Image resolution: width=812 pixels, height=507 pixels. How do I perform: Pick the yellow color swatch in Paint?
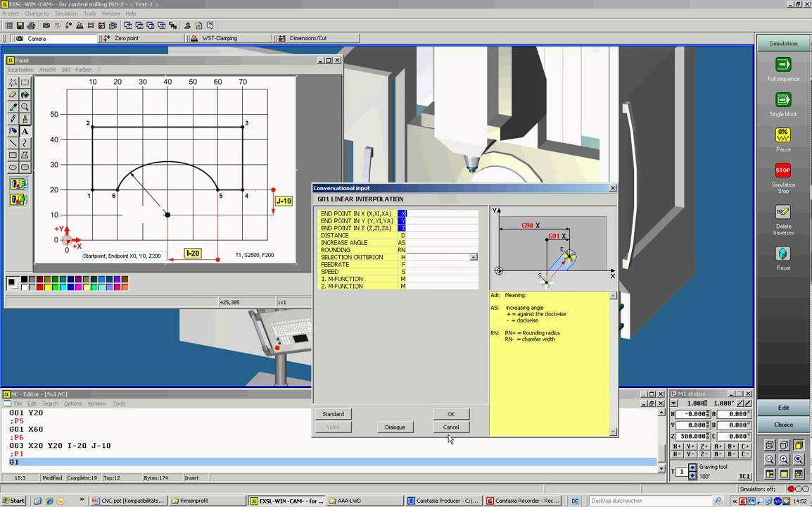point(48,287)
